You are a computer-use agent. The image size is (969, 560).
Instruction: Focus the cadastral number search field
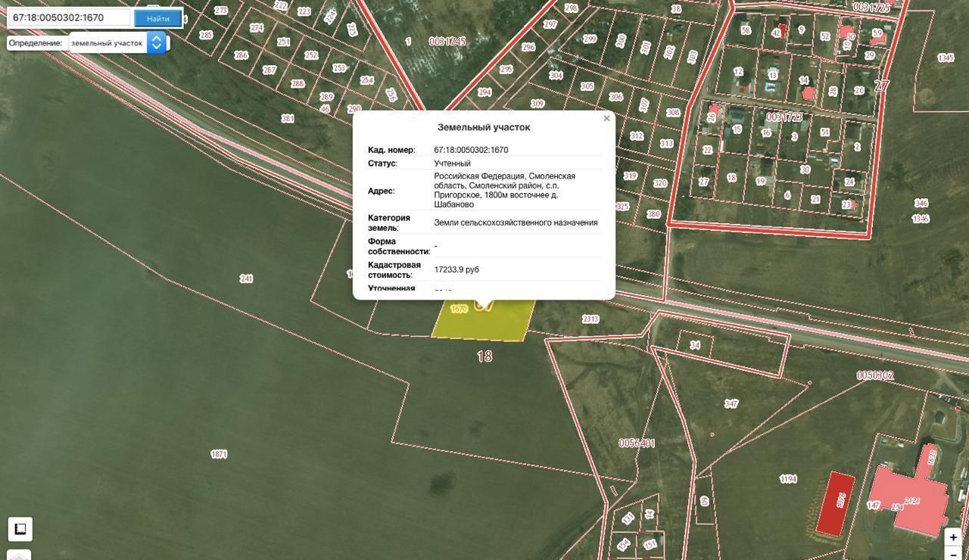click(70, 17)
